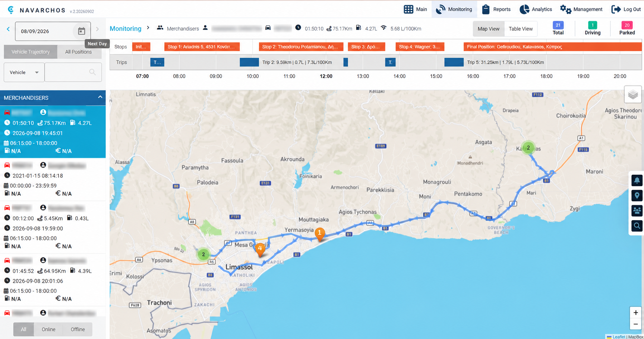
Task: Open the Vehicle filter dropdown
Action: point(24,72)
